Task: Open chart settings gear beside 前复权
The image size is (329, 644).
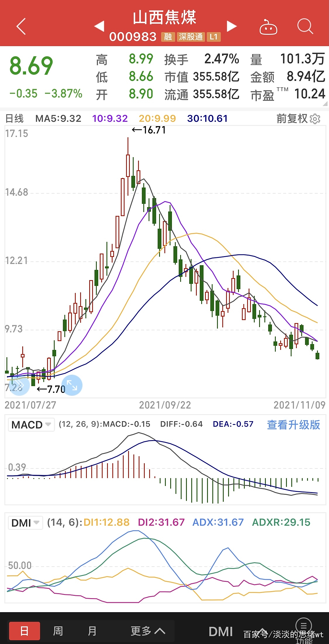Action: click(x=315, y=119)
